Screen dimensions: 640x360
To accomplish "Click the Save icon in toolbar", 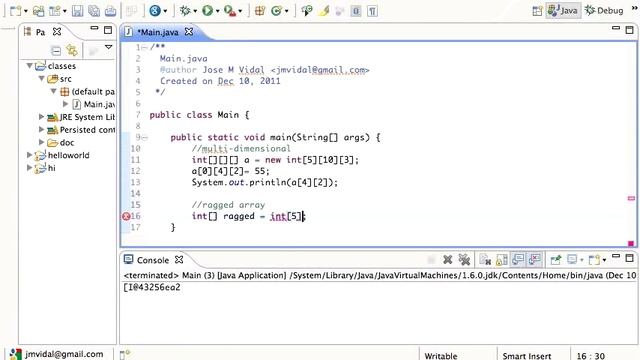I will coord(77,11).
